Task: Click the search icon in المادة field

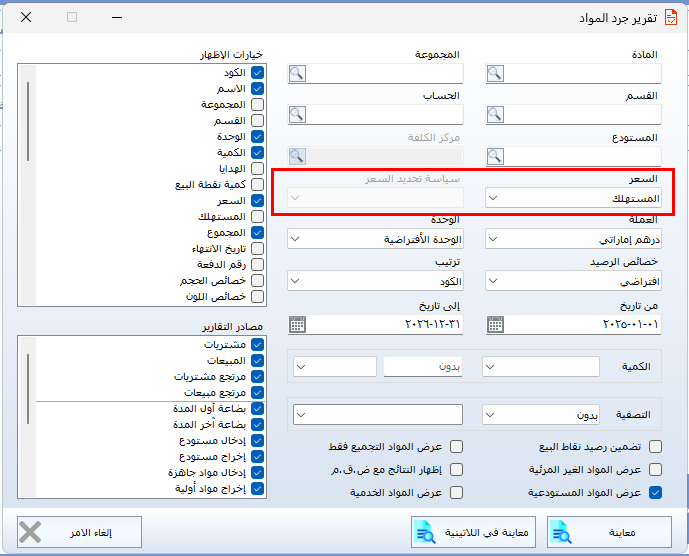Action: pyautogui.click(x=497, y=73)
